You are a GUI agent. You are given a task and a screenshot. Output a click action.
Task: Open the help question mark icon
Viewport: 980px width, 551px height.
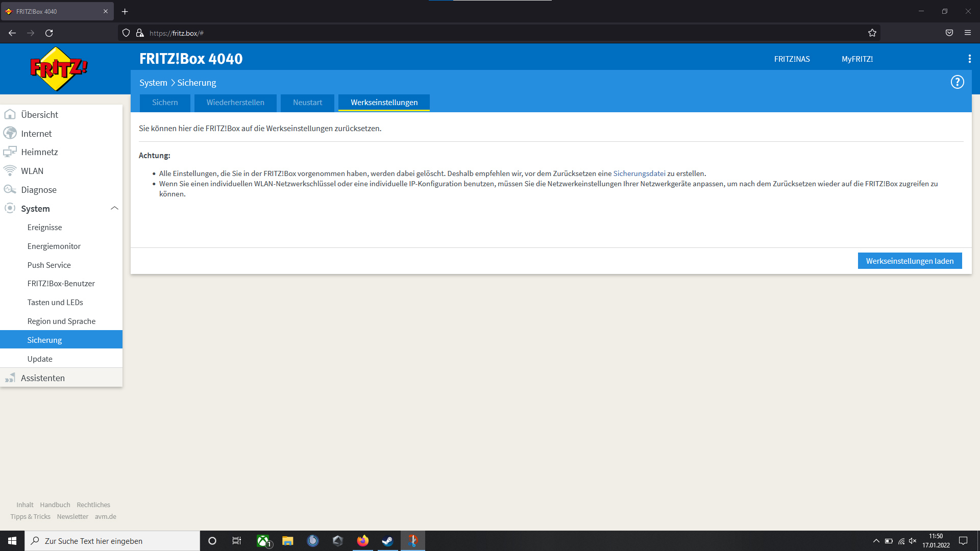coord(957,82)
